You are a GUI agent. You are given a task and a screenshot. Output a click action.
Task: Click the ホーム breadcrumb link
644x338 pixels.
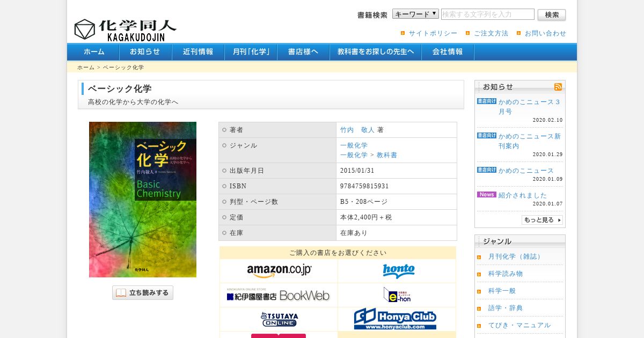[x=86, y=68]
